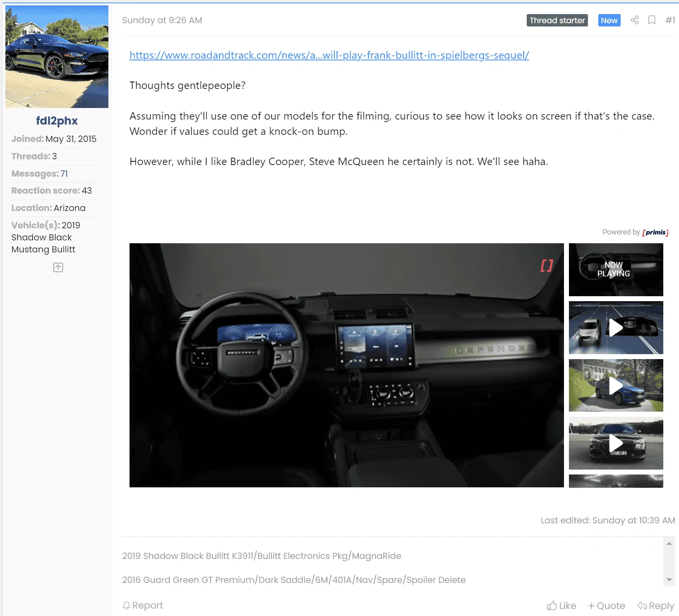This screenshot has width=679, height=616.
Task: Open fdl2phx's messages count 71
Action: [x=64, y=174]
